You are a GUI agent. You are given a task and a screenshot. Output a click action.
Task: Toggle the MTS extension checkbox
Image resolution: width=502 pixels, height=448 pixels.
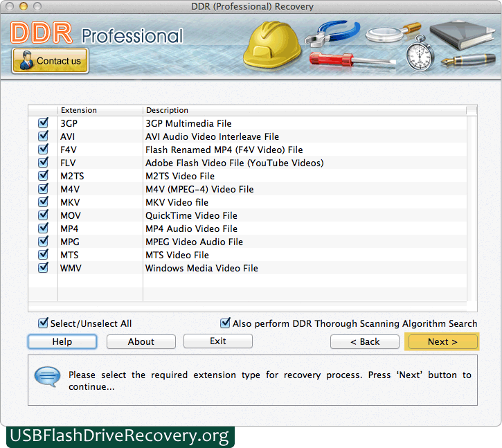click(x=43, y=254)
